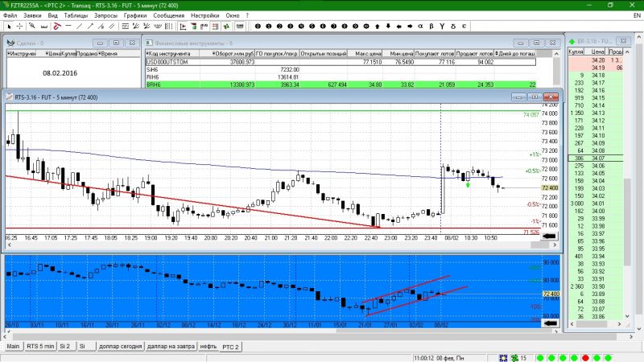Select the Fibonacci arcs tool
This screenshot has width=644, height=362.
(x=157, y=27)
